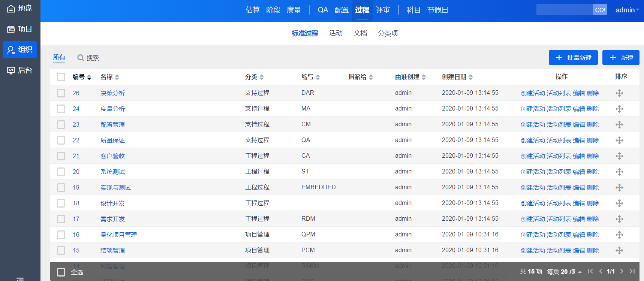Click 创建活动 for 度量分析 row
This screenshot has width=644, height=281.
click(x=533, y=109)
